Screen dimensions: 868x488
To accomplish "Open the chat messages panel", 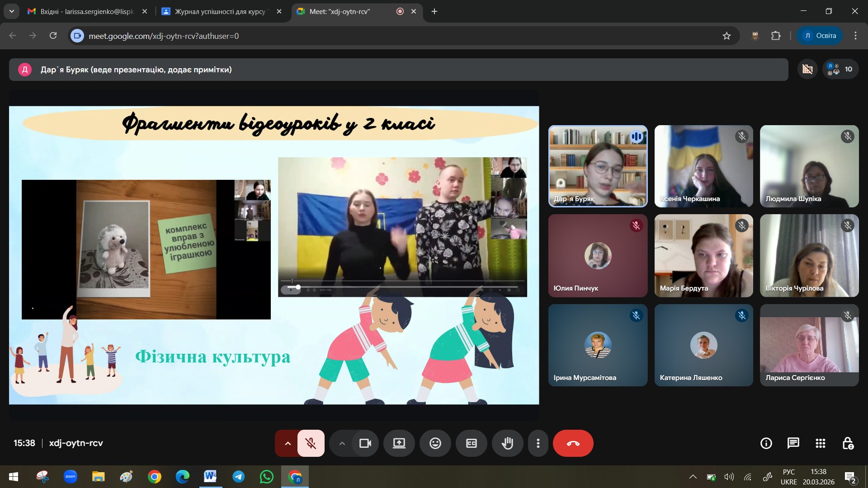I will tap(793, 443).
